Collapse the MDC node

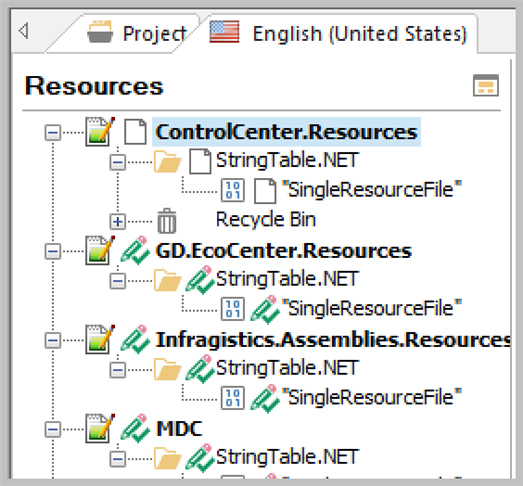(53, 429)
